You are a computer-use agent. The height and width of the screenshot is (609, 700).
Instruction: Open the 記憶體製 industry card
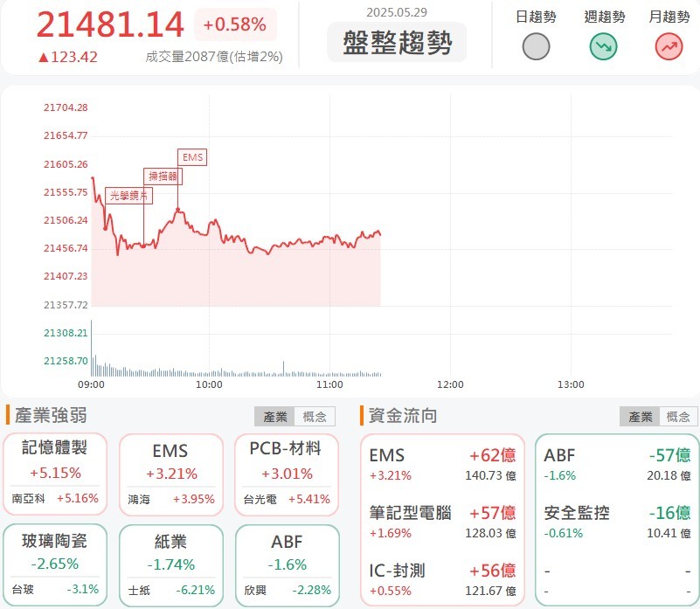click(x=55, y=474)
